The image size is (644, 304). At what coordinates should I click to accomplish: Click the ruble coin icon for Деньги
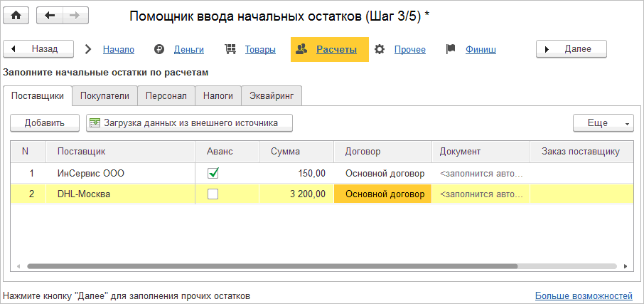coord(159,49)
